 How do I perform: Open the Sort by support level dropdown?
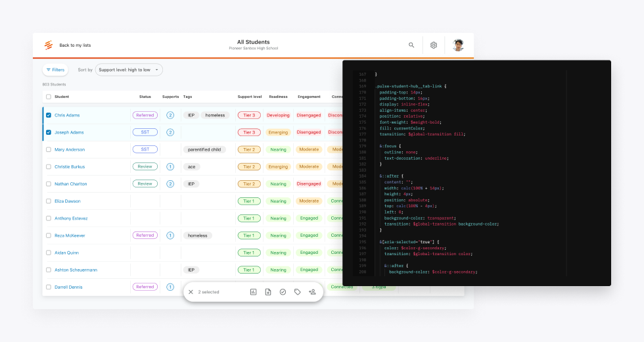(129, 70)
